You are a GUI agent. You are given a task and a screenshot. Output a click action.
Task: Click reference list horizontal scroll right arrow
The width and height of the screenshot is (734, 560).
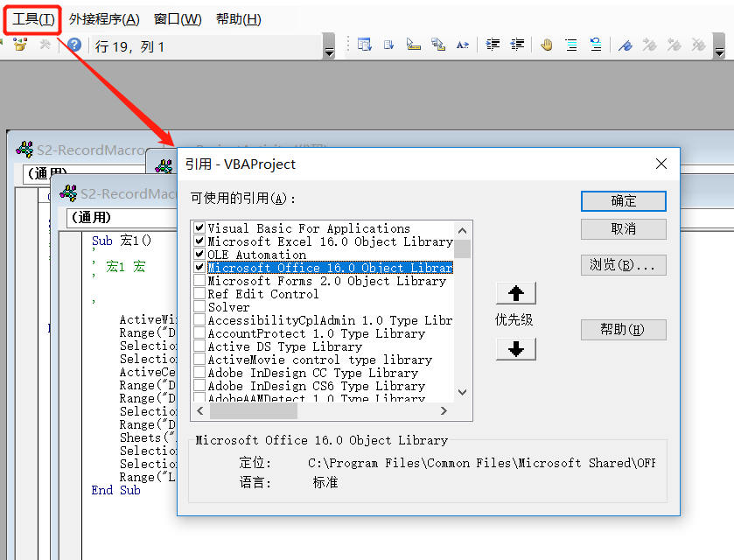(x=444, y=410)
